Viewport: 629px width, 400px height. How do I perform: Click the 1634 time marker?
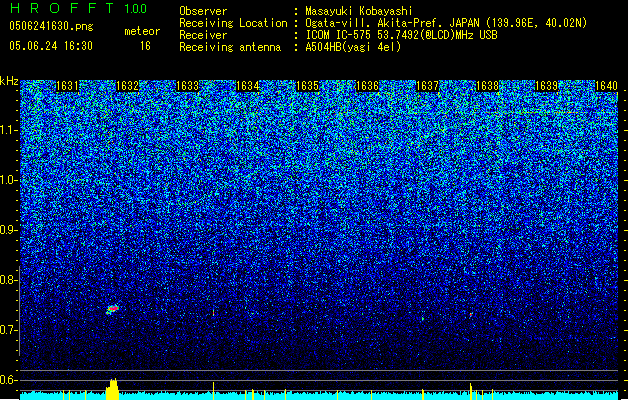248,86
